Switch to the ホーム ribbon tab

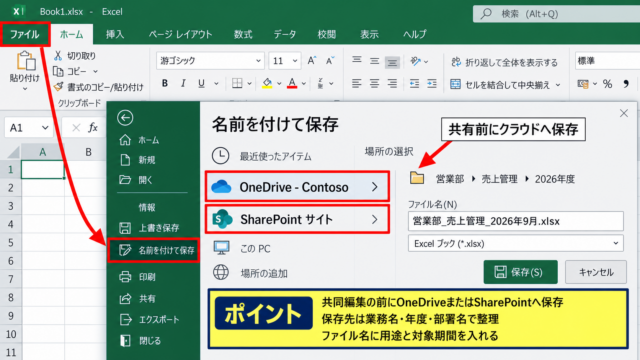point(71,34)
